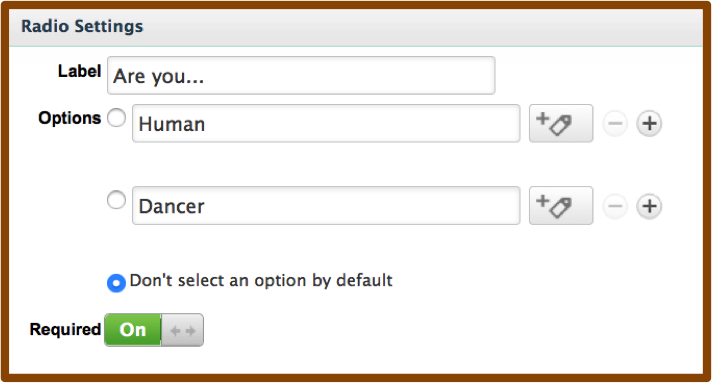
Task: Click the arrows handle of Required toggle
Action: [183, 330]
